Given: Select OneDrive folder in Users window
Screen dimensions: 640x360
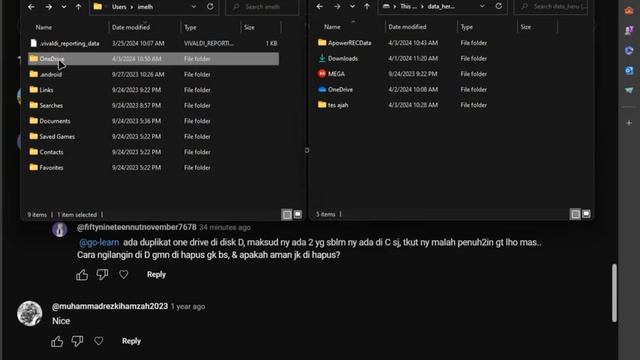Looking at the screenshot, I should click(x=153, y=59).
